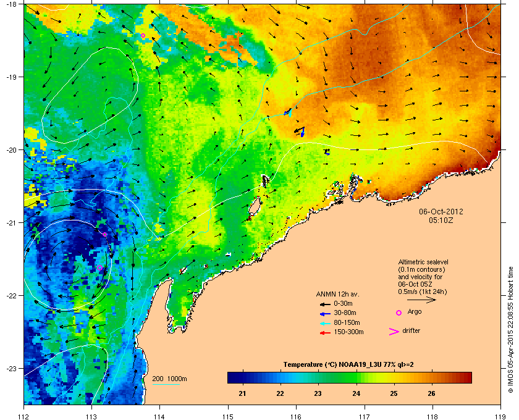This screenshot has width=519, height=420.
Task: Click the colorbar tick label '26'
Action: 431,393
